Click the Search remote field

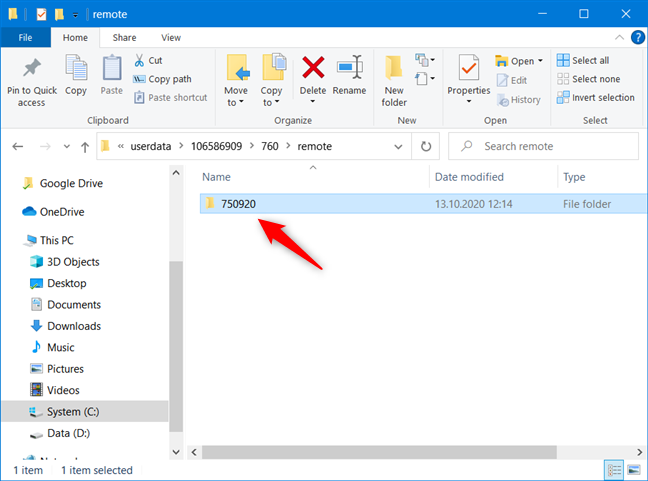(x=543, y=146)
